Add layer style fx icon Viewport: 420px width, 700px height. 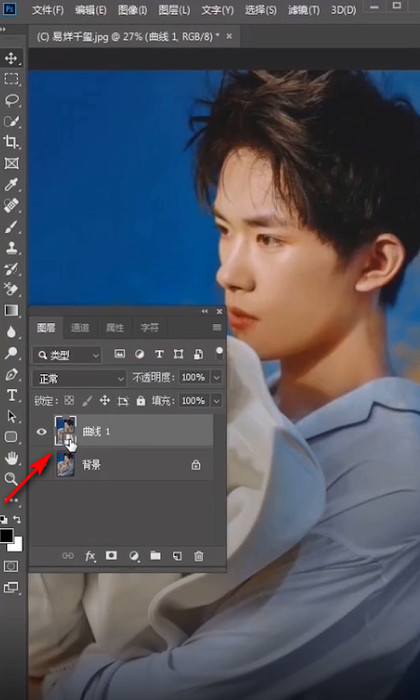[x=90, y=556]
